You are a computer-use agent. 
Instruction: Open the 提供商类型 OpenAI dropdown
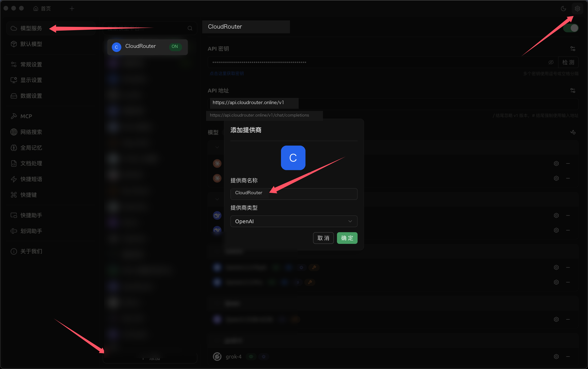[x=294, y=221]
